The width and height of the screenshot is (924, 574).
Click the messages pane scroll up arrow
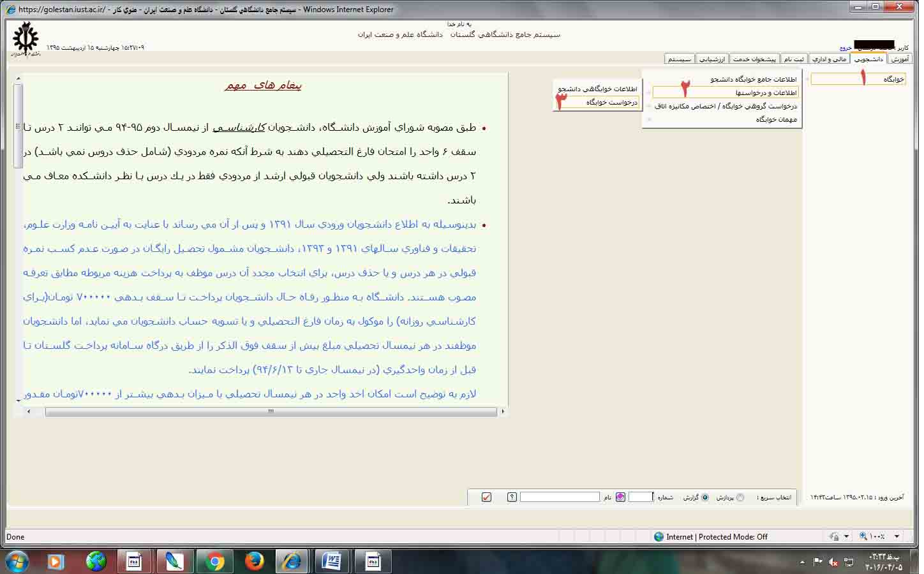pyautogui.click(x=18, y=78)
